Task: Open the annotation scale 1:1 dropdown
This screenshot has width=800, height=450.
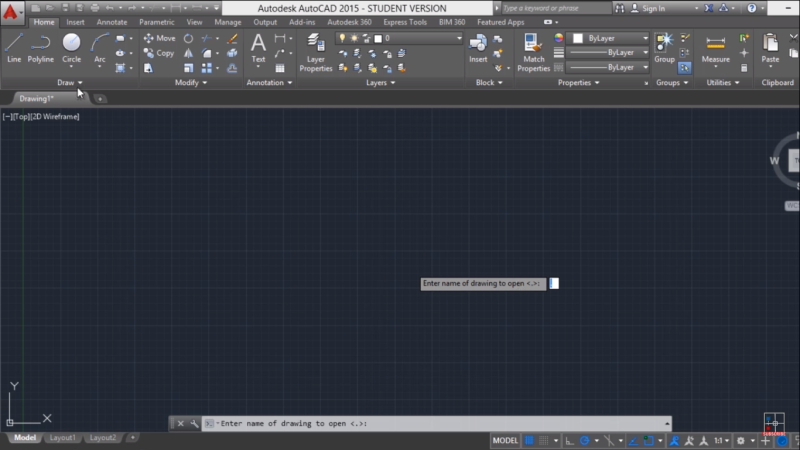Action: pos(721,440)
